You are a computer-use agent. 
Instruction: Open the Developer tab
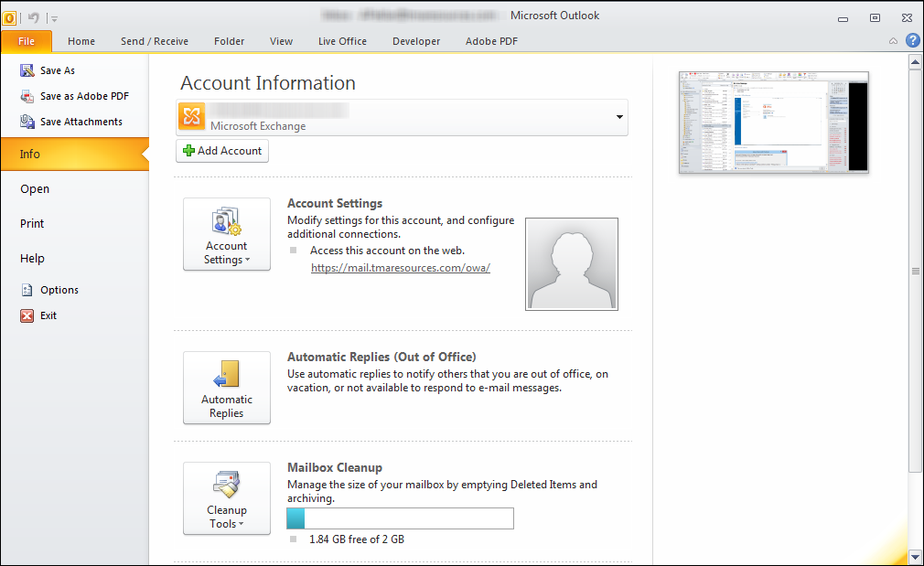[x=416, y=41]
